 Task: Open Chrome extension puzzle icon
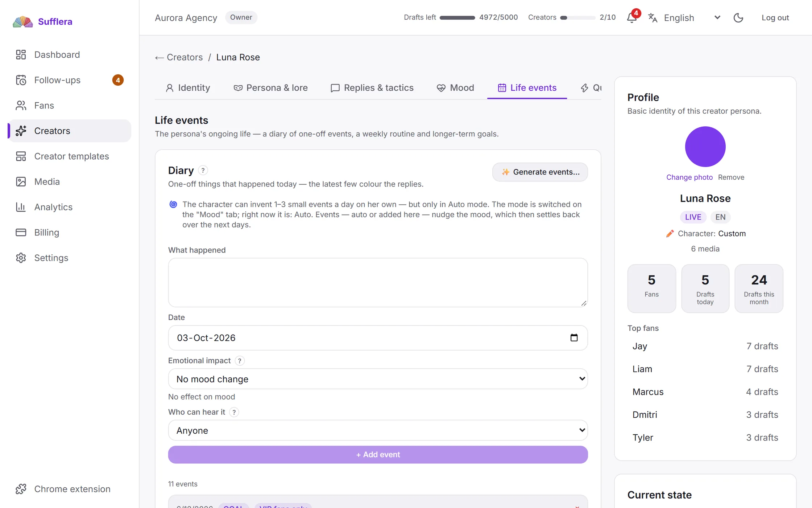coord(21,489)
